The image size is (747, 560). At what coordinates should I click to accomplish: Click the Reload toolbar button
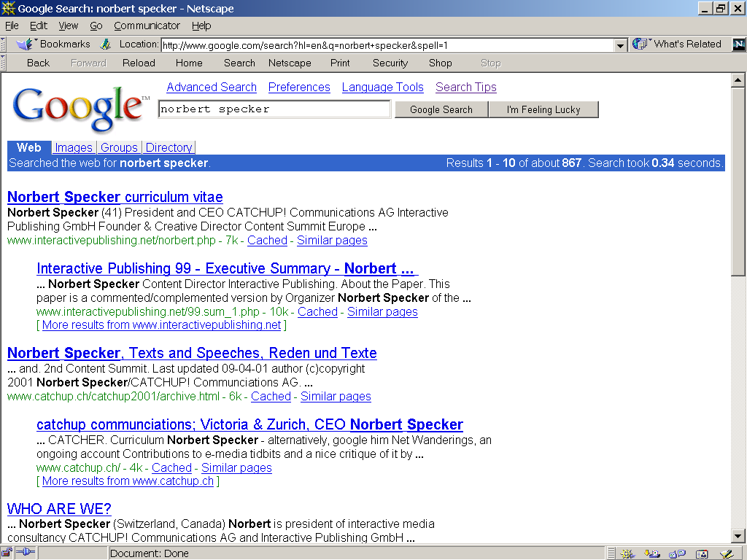pyautogui.click(x=139, y=63)
